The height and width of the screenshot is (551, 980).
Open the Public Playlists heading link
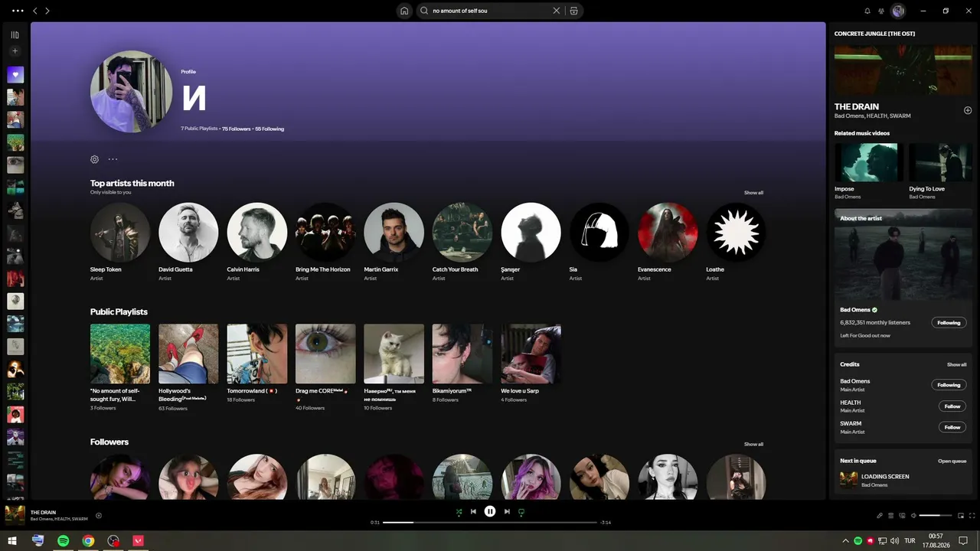[x=119, y=311]
